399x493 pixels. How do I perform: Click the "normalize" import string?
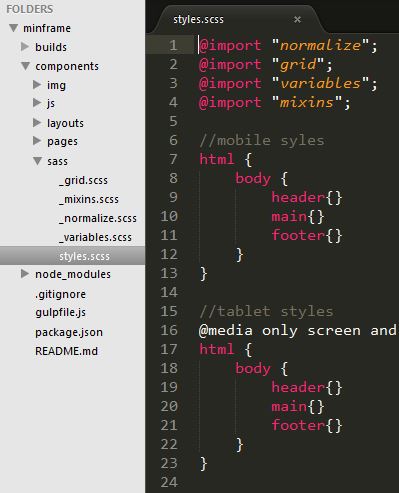point(320,45)
